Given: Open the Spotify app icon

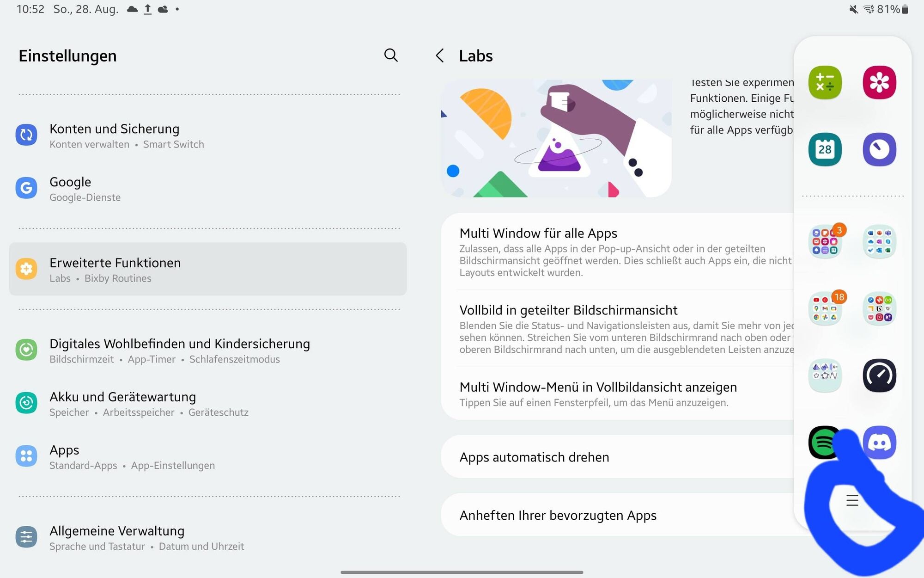Looking at the screenshot, I should (824, 443).
